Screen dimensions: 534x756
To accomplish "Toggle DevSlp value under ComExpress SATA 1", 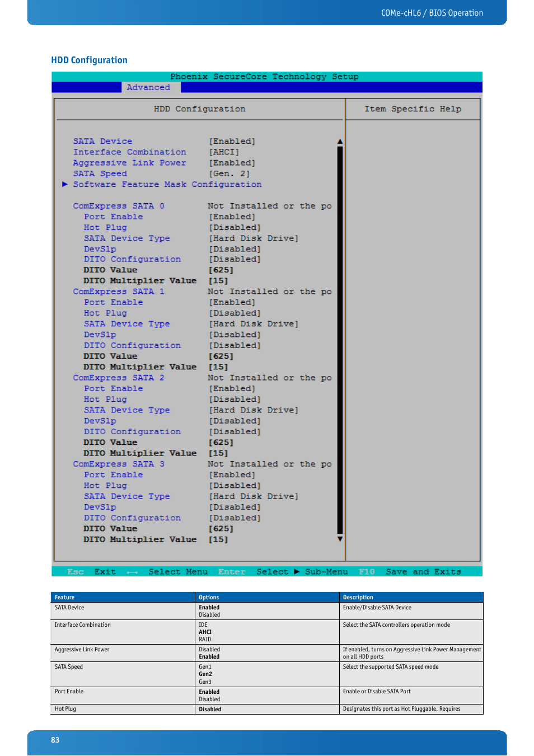I will point(235,335).
